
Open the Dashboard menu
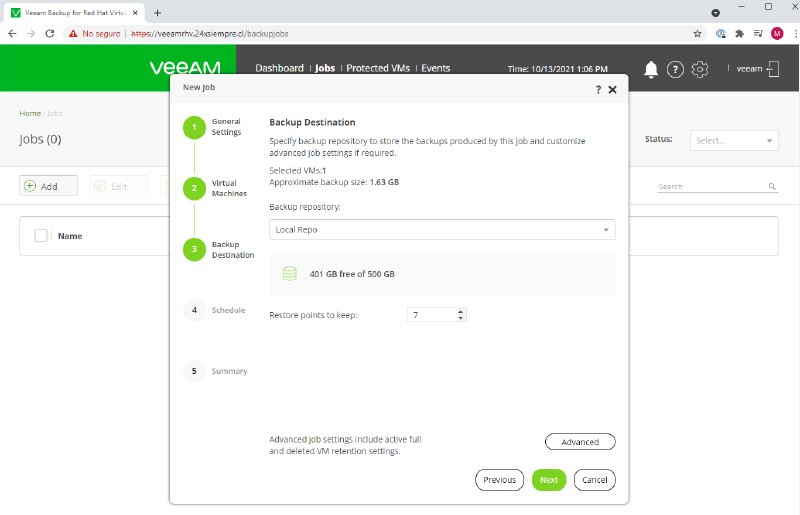click(x=279, y=68)
